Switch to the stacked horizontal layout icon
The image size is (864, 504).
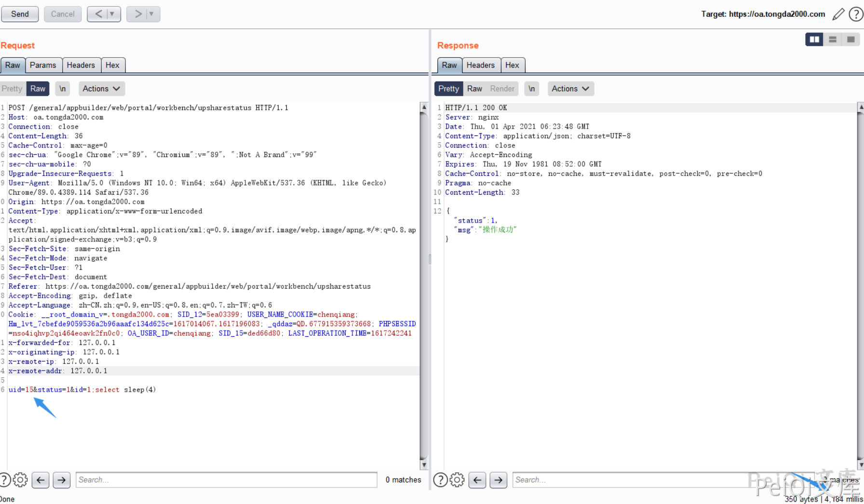point(833,40)
